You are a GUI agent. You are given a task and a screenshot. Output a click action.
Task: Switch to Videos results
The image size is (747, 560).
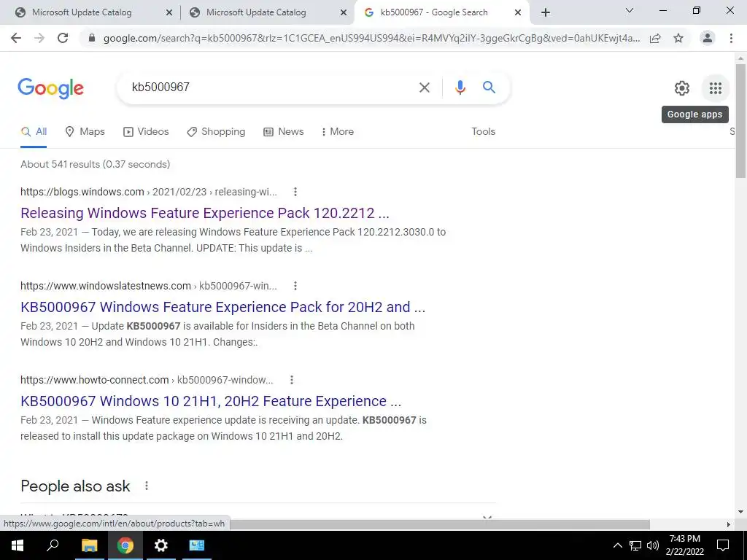pyautogui.click(x=146, y=132)
